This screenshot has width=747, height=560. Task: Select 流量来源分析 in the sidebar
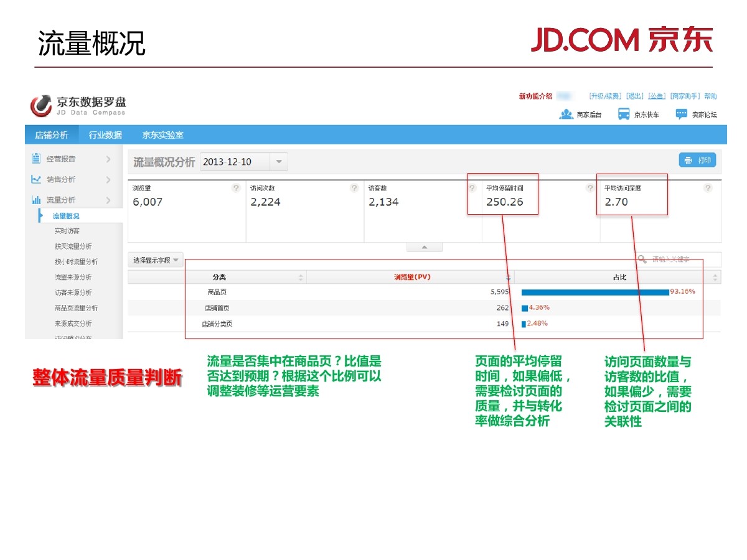pos(73,277)
